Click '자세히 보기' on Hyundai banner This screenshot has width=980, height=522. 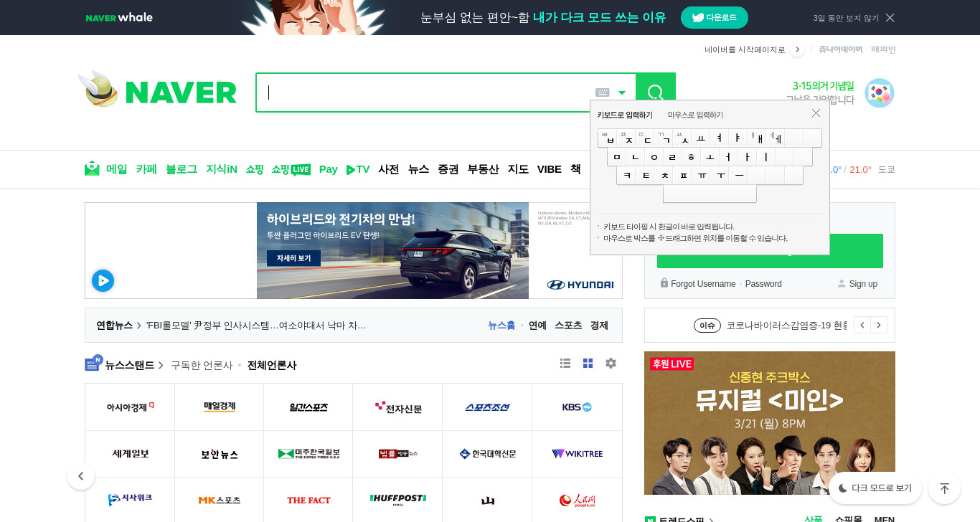[x=293, y=258]
